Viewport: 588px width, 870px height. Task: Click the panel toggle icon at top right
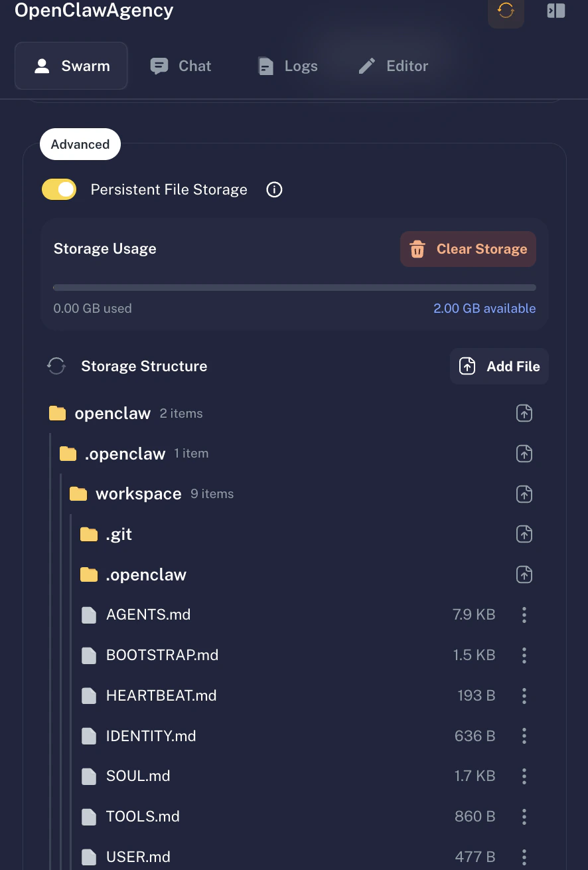pyautogui.click(x=555, y=11)
